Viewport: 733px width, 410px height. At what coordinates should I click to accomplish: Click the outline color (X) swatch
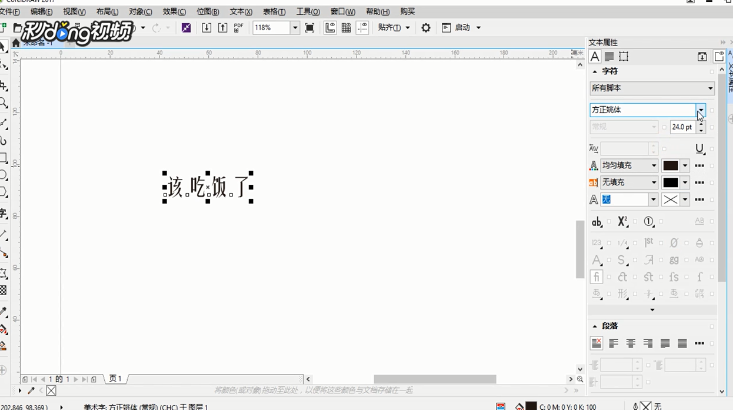click(x=670, y=200)
